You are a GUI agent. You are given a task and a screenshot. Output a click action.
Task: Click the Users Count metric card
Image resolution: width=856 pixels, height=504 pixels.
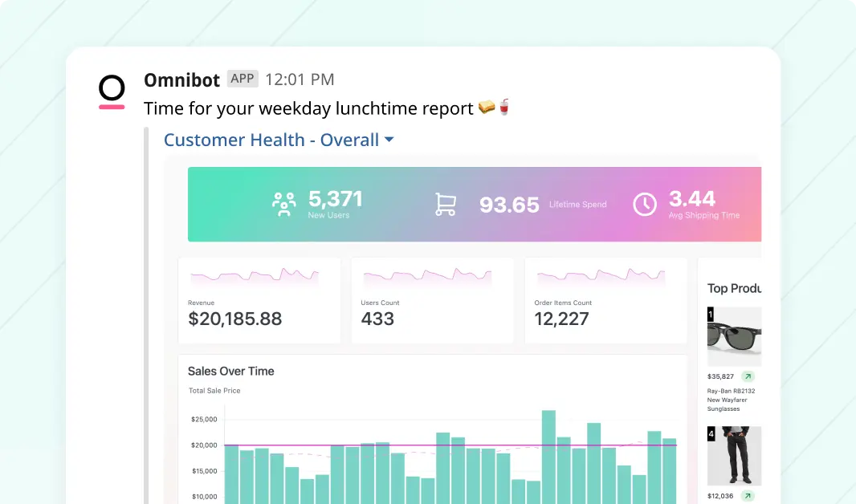point(432,301)
